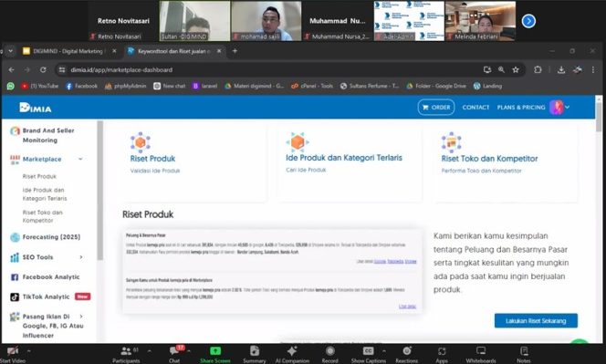Bookmark this page with star icon

[516, 70]
